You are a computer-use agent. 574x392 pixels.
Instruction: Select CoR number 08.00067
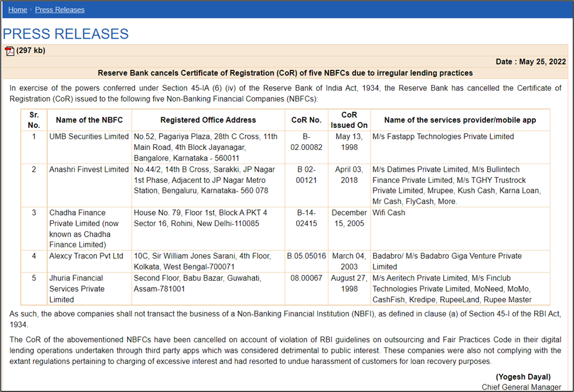click(307, 288)
